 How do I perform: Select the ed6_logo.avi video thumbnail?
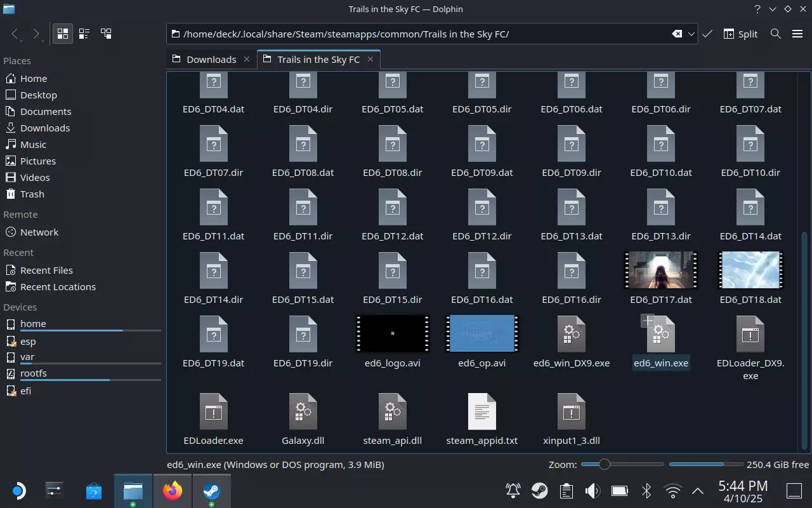pos(393,333)
